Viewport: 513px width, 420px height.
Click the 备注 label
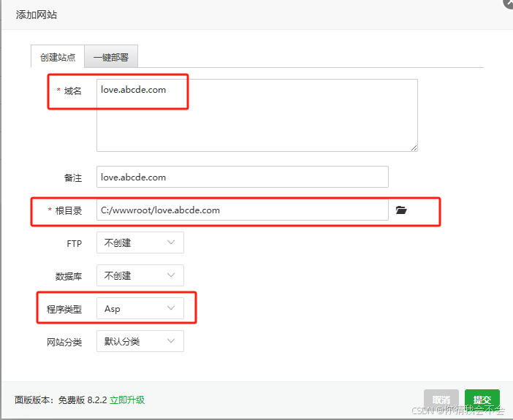point(73,178)
